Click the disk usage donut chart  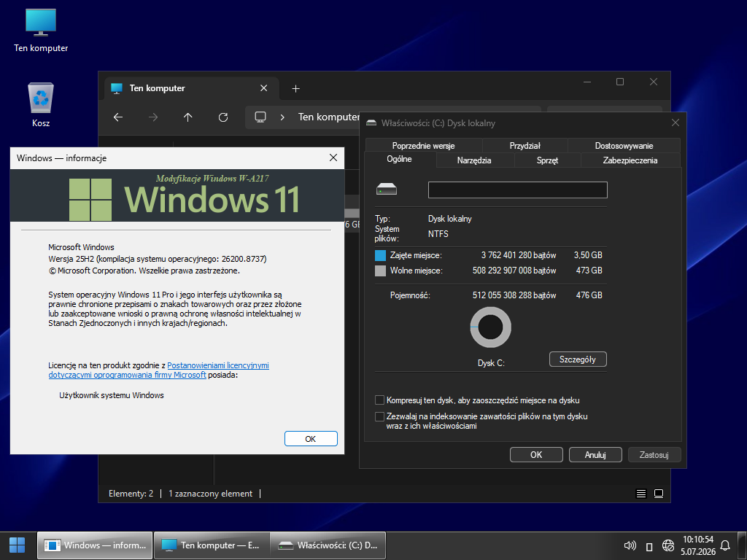[x=491, y=327]
